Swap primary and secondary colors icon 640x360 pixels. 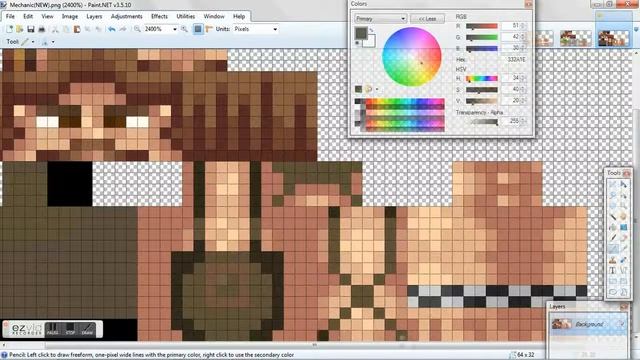(x=371, y=30)
